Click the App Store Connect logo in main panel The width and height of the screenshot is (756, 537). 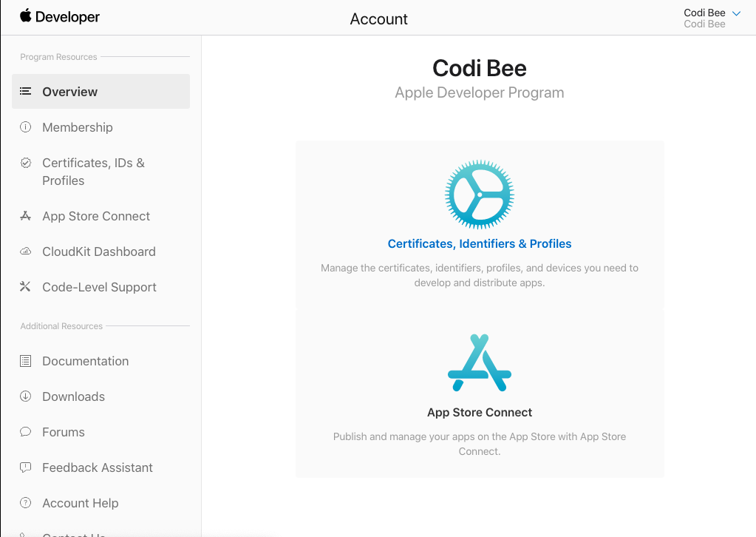click(479, 362)
